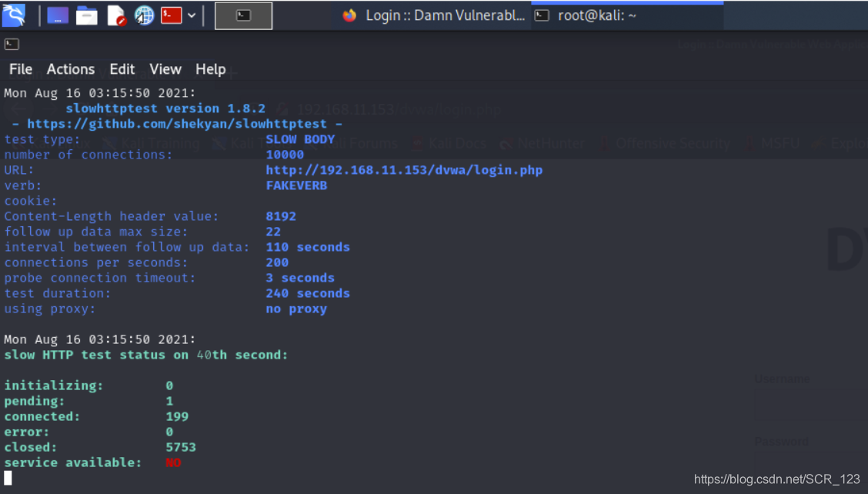
Task: Click the 'FAKEVERB' verb value
Action: [296, 185]
